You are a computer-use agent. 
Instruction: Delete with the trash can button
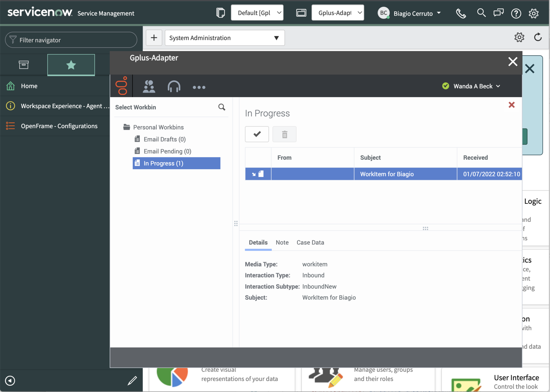coord(284,134)
